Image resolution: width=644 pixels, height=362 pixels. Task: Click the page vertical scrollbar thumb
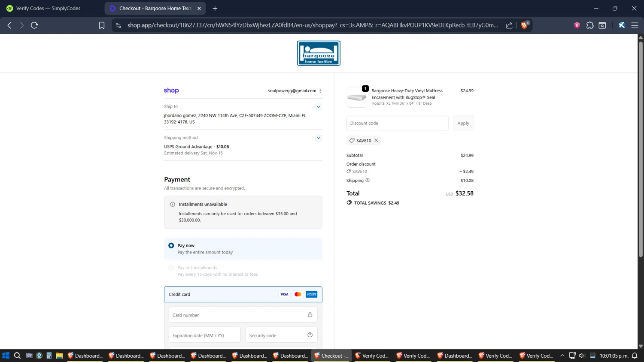641,150
